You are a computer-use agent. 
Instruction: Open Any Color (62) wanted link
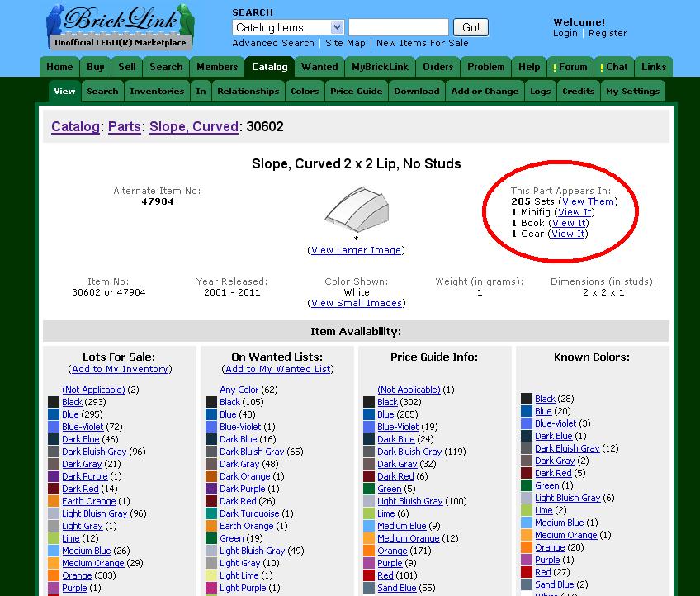pos(239,390)
